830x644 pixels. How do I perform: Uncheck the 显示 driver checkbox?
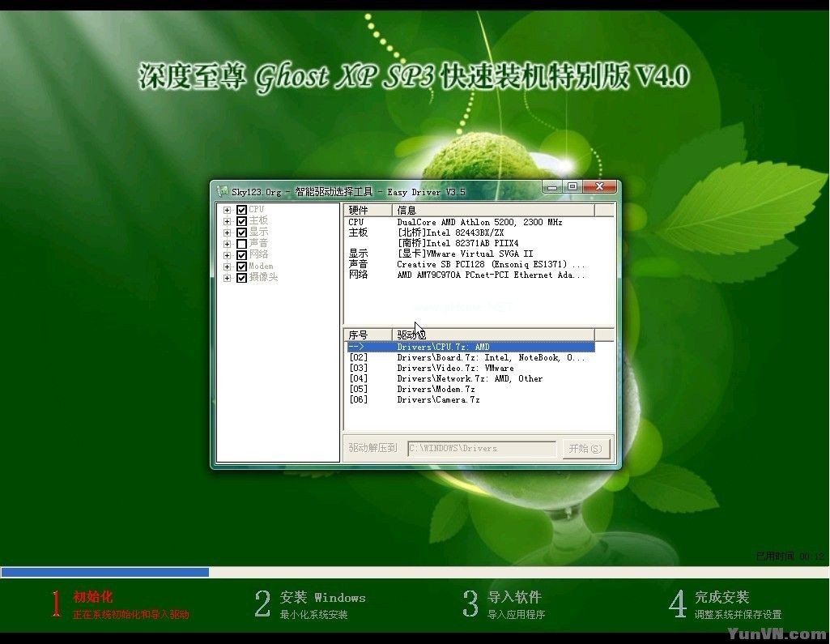[x=241, y=232]
